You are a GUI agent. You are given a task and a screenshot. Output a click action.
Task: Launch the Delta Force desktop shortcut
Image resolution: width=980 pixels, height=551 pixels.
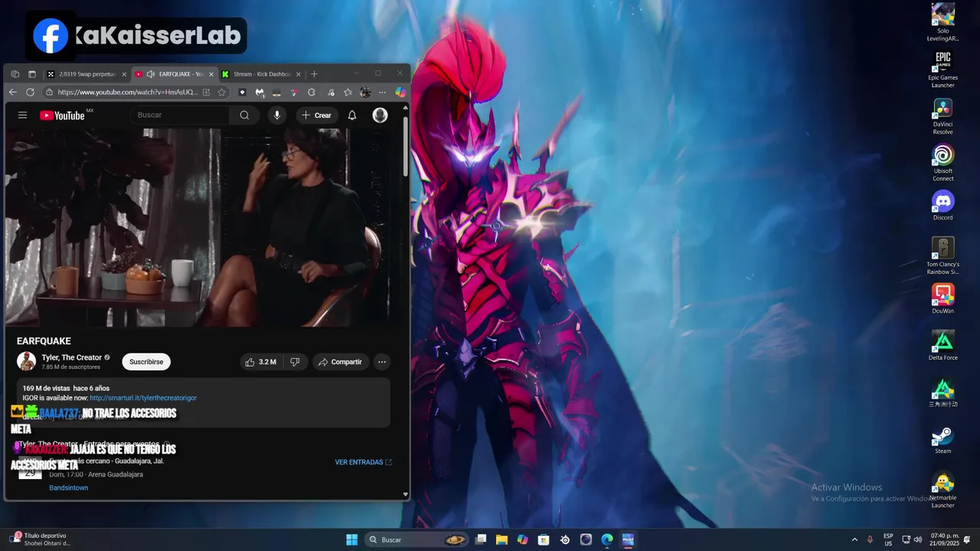coord(942,345)
